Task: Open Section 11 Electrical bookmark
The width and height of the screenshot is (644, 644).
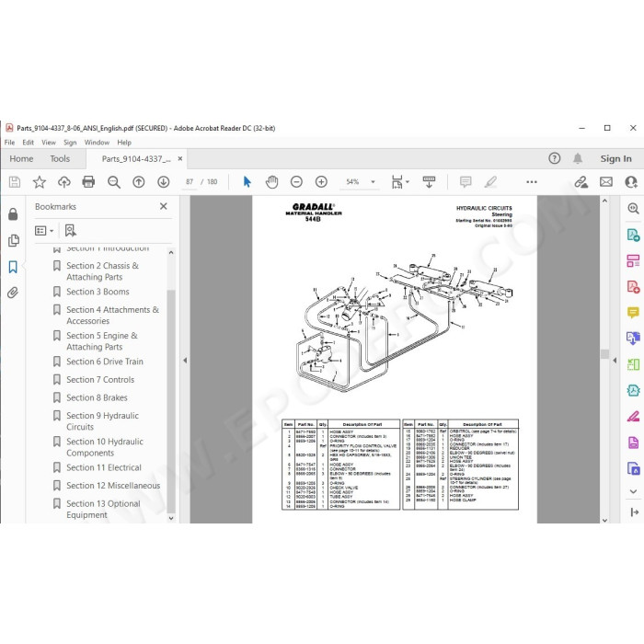Action: coord(104,467)
